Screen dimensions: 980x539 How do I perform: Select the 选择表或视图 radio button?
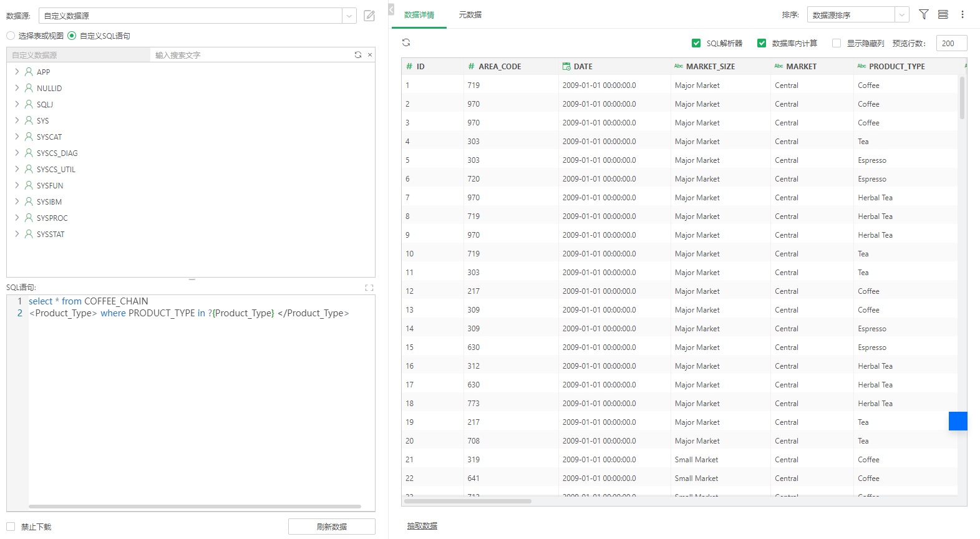tap(11, 36)
